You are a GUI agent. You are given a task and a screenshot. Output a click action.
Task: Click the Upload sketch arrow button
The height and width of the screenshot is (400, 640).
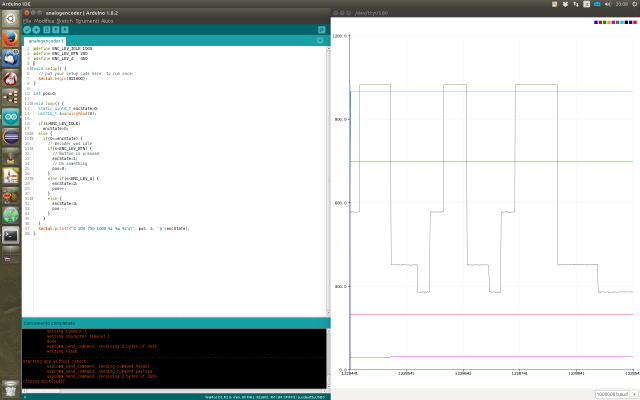pyautogui.click(x=36, y=30)
